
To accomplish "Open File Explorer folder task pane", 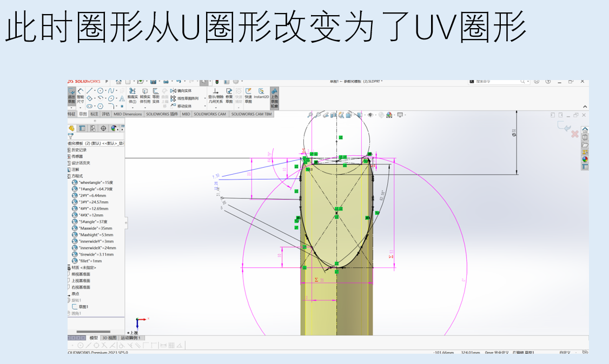I will (x=585, y=144).
